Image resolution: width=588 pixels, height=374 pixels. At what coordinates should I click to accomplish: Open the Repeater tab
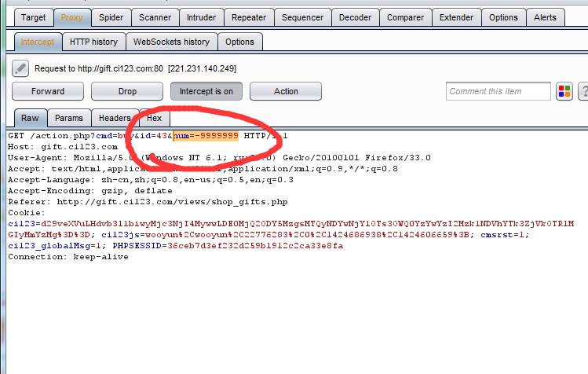pos(249,17)
